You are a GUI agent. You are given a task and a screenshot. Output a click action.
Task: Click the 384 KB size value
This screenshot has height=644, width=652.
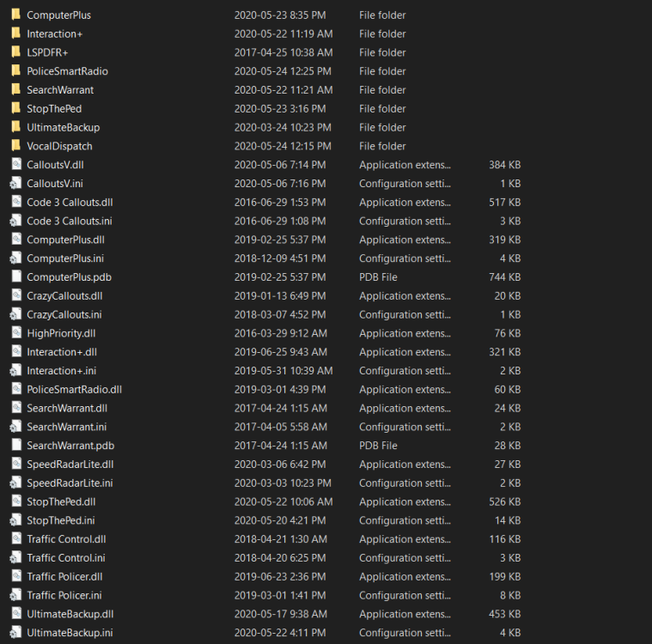coord(504,165)
